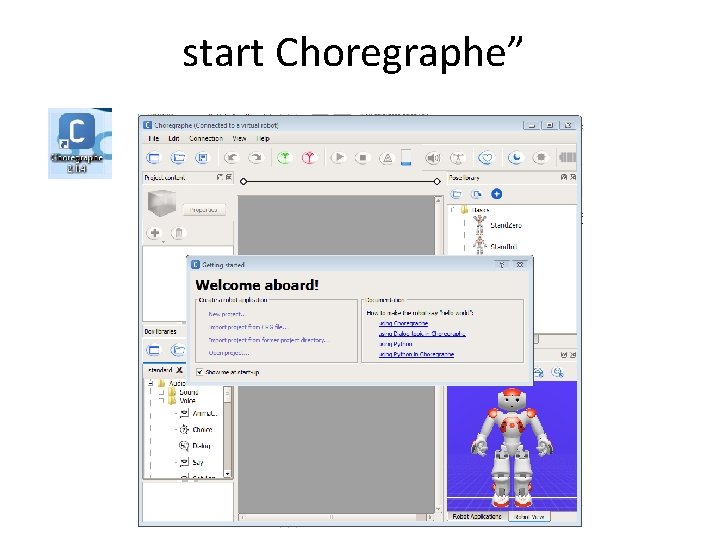Click the trash delete icon in Project content

179,233
